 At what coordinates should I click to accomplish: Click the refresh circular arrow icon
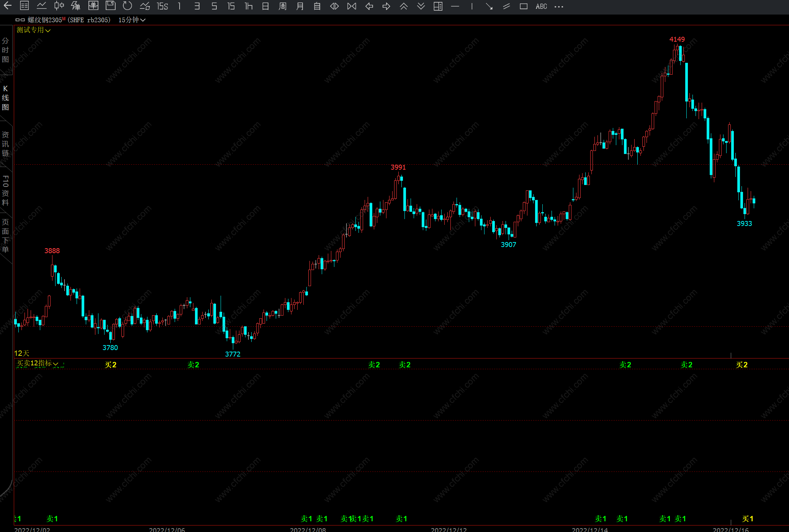[127, 6]
